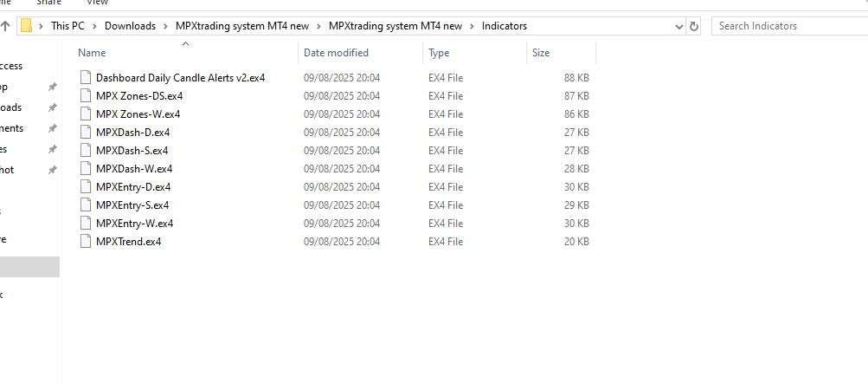Sort files by the Name column header

92,53
